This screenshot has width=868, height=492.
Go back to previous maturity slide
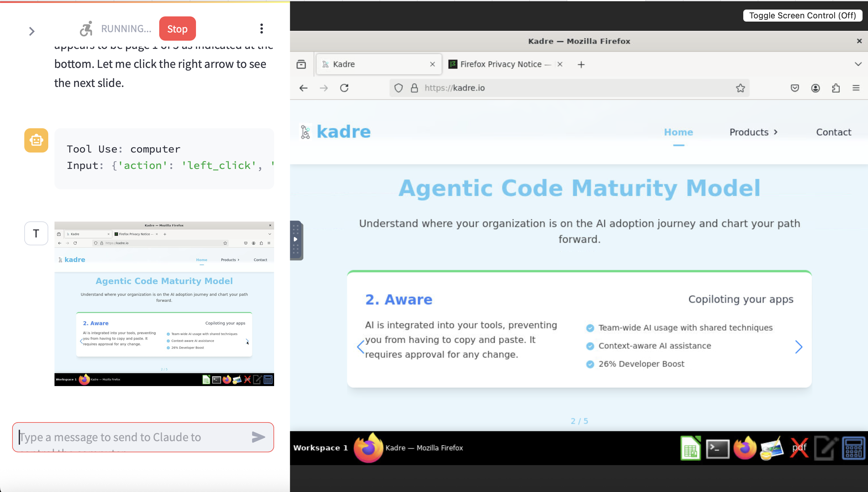(x=360, y=347)
